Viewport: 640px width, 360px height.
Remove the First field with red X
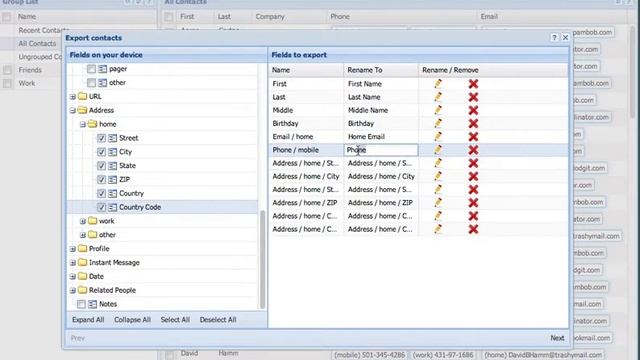473,84
